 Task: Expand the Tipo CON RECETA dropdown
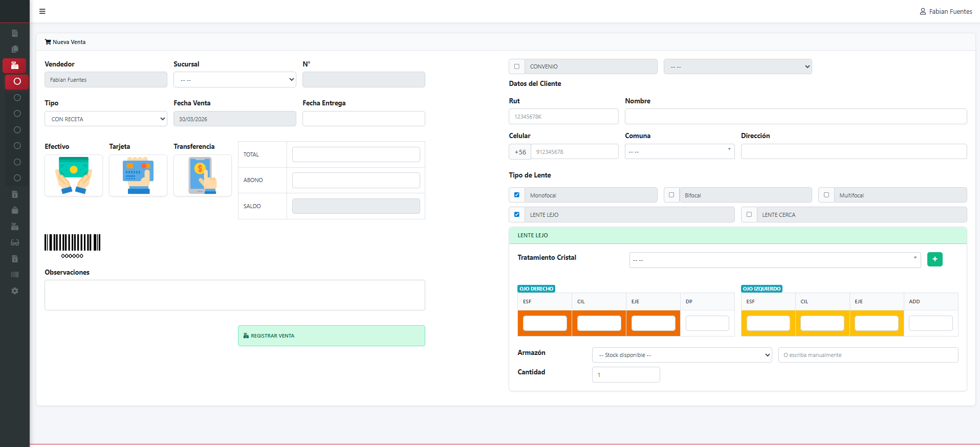(x=106, y=119)
